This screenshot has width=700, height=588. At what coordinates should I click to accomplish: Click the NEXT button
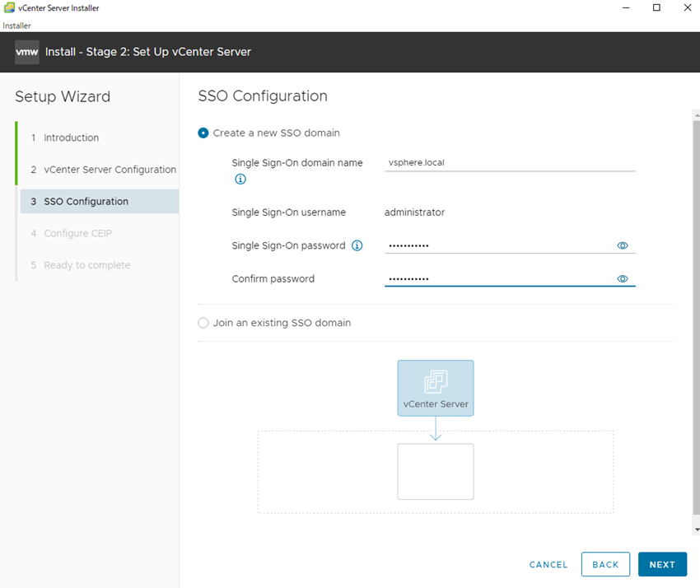tap(662, 564)
